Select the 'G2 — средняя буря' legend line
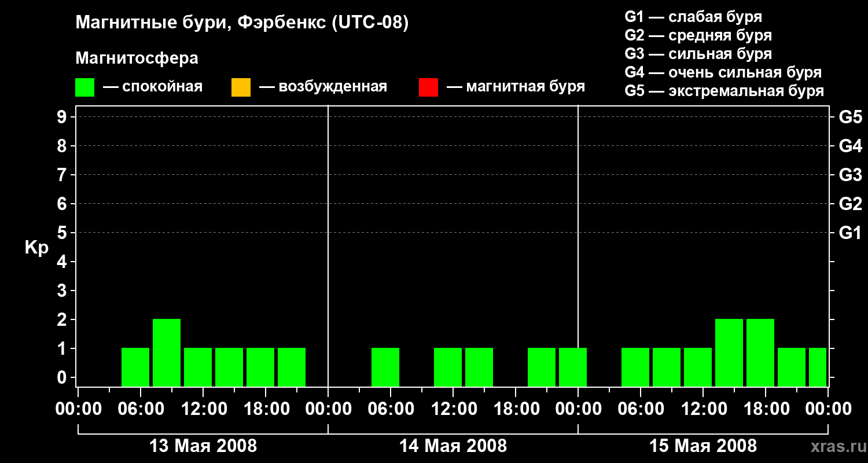Viewport: 868px width, 463px height. pyautogui.click(x=698, y=35)
